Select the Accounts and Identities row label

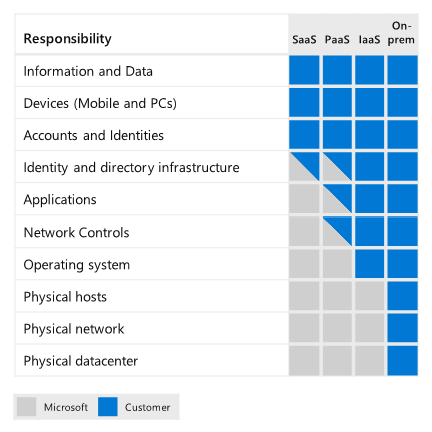point(94,135)
